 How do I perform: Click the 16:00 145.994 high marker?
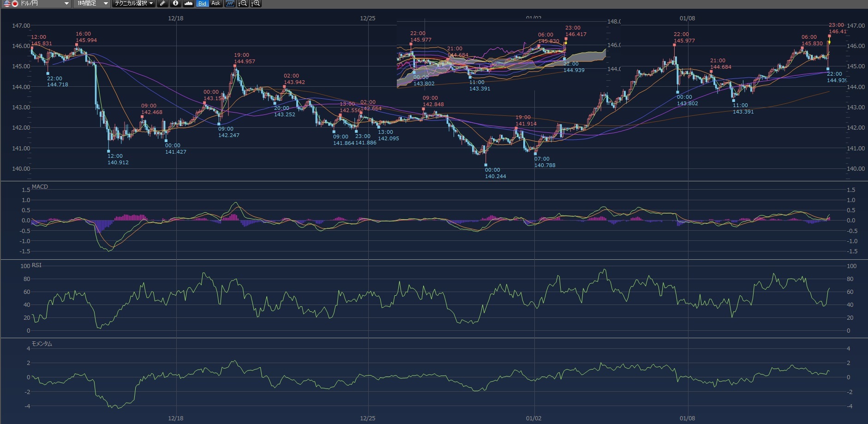[x=86, y=37]
